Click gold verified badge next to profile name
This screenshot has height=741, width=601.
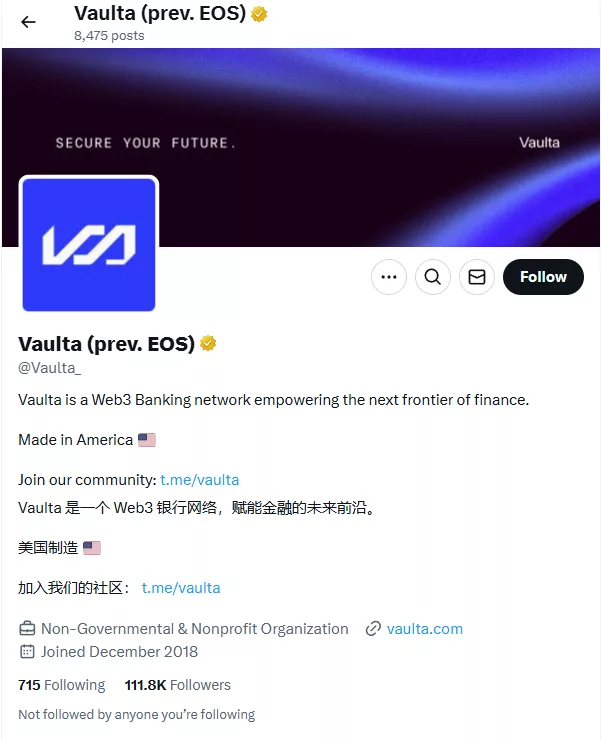coord(208,343)
